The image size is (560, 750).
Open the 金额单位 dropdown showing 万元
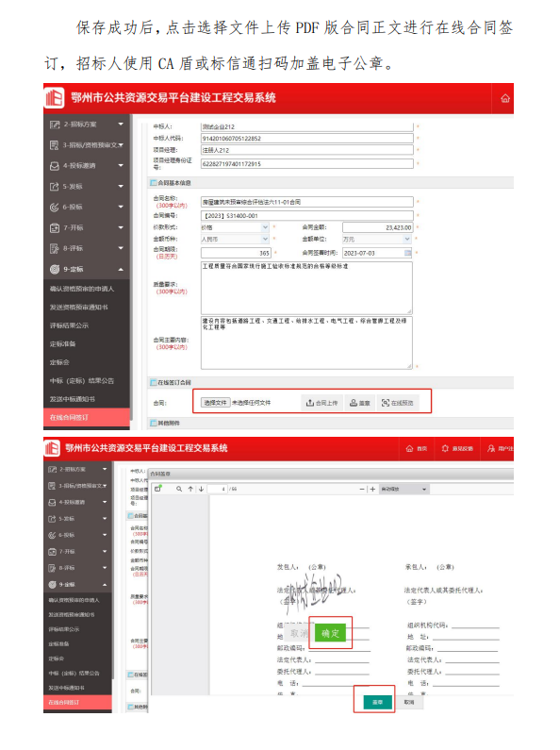[x=377, y=239]
